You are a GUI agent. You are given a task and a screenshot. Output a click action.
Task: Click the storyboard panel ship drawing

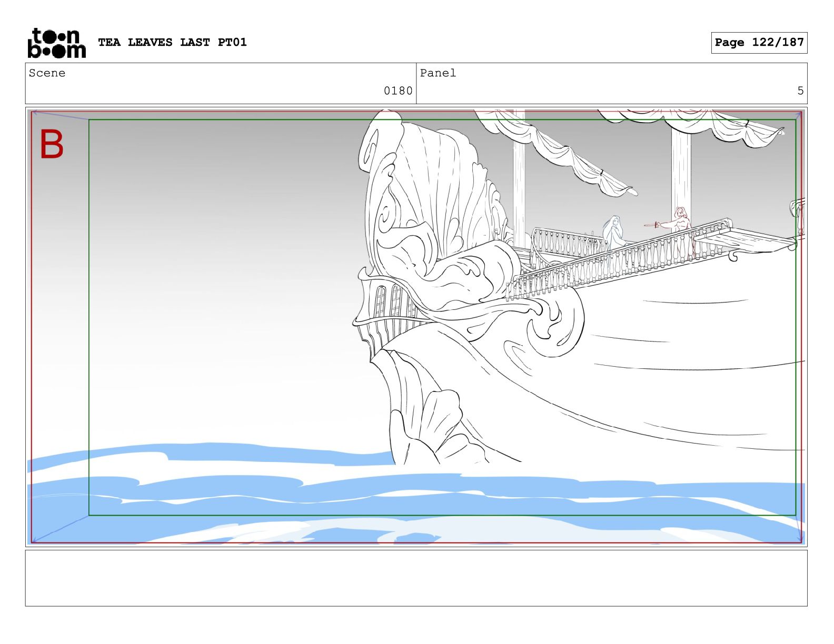click(x=578, y=287)
